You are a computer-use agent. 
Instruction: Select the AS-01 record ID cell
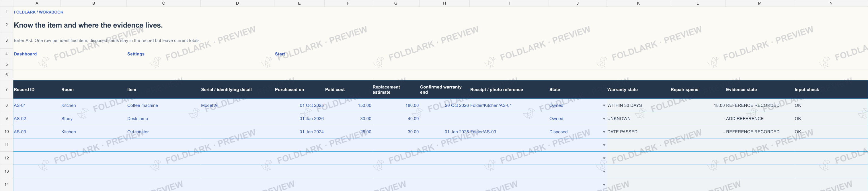[x=37, y=105]
